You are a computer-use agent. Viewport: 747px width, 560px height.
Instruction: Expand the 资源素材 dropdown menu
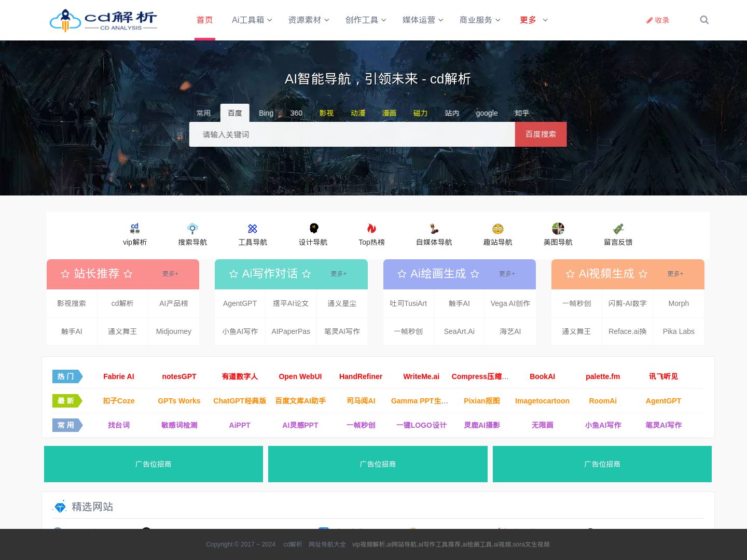tap(309, 20)
